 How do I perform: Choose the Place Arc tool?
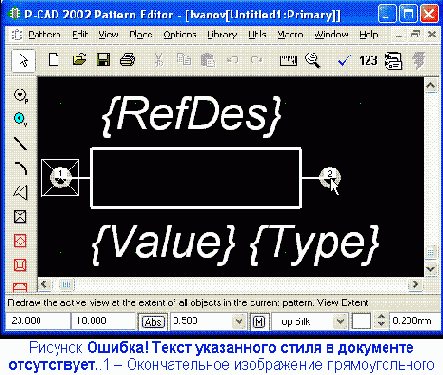(x=20, y=168)
